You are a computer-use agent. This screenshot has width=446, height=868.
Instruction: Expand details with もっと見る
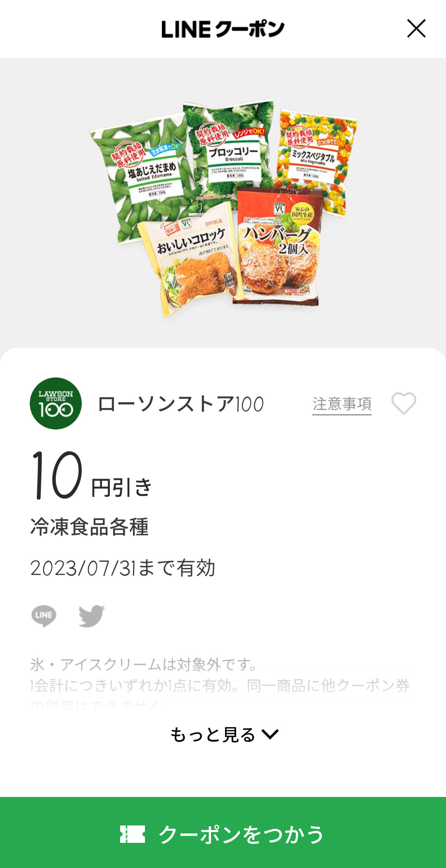click(x=214, y=735)
